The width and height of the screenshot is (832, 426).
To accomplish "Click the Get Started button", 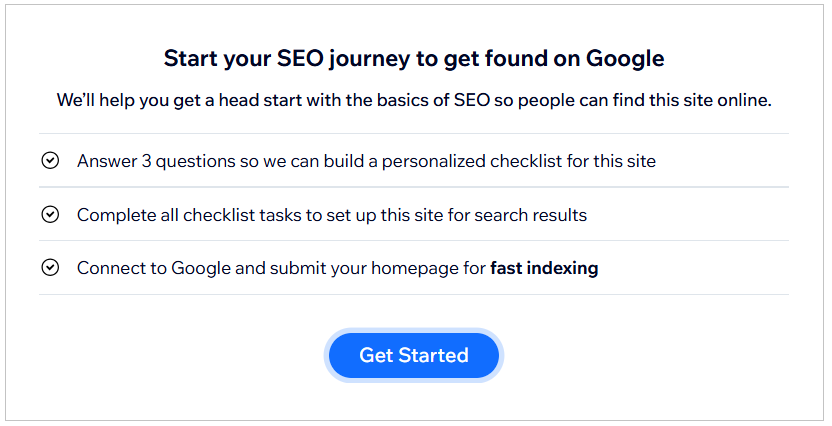I will click(x=414, y=355).
